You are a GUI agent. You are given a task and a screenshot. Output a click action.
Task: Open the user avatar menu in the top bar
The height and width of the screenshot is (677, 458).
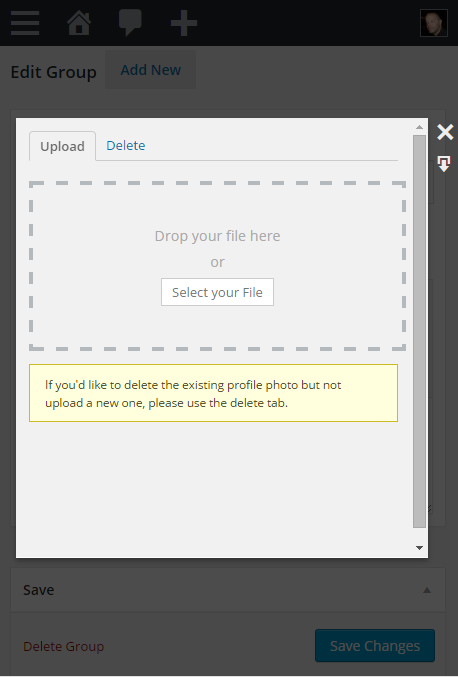[433, 23]
